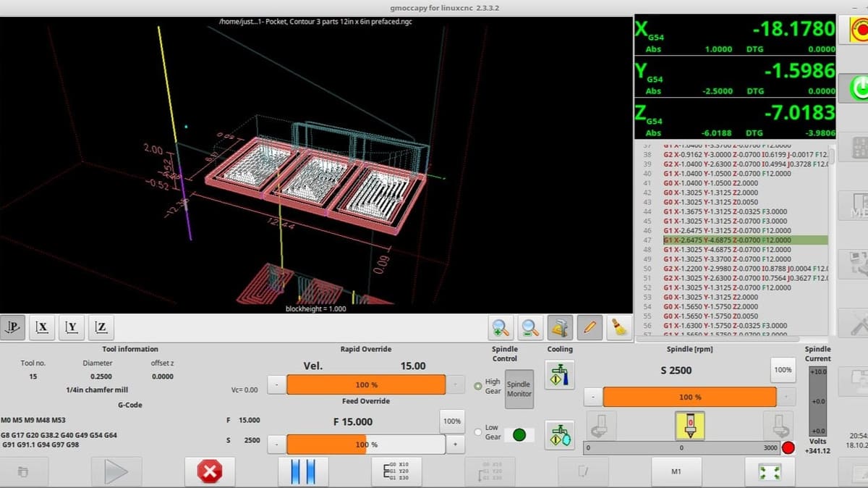Click the single step G-code icon
The width and height of the screenshot is (868, 488).
[396, 472]
